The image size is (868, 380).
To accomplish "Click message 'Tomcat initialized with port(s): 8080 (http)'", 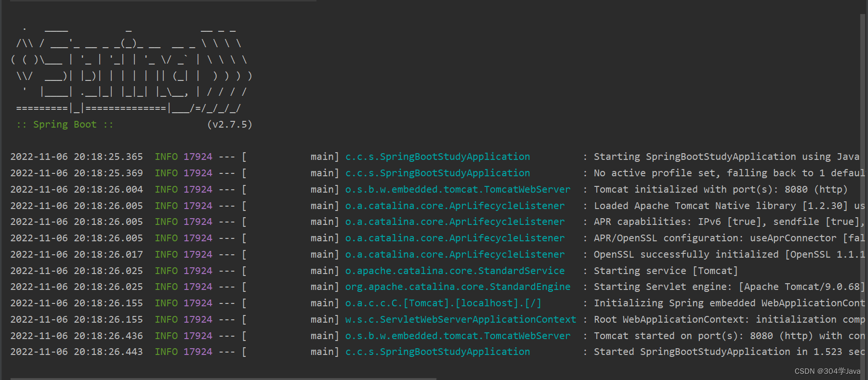I will click(x=721, y=189).
